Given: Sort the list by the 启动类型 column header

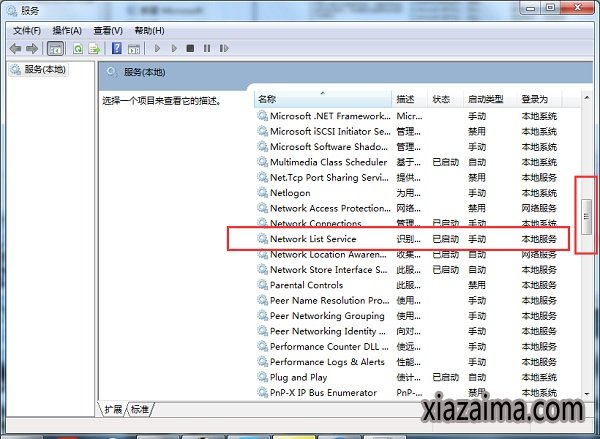Looking at the screenshot, I should (490, 100).
